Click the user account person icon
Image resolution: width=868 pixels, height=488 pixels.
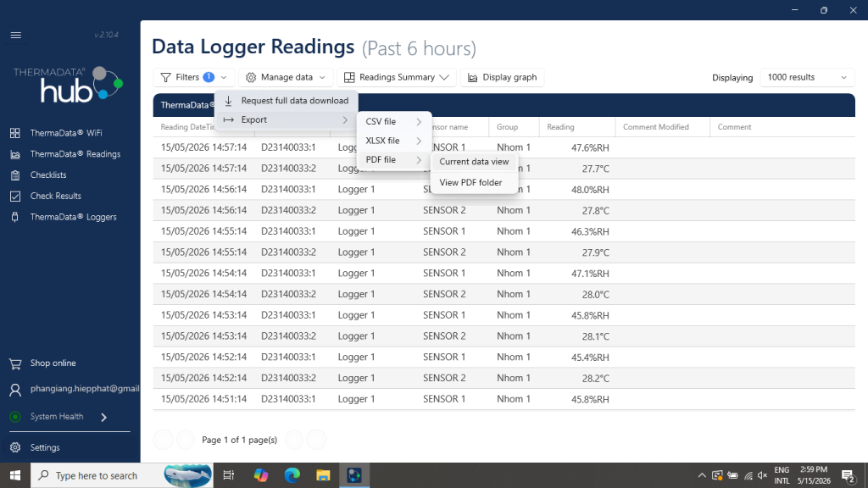[x=15, y=390]
